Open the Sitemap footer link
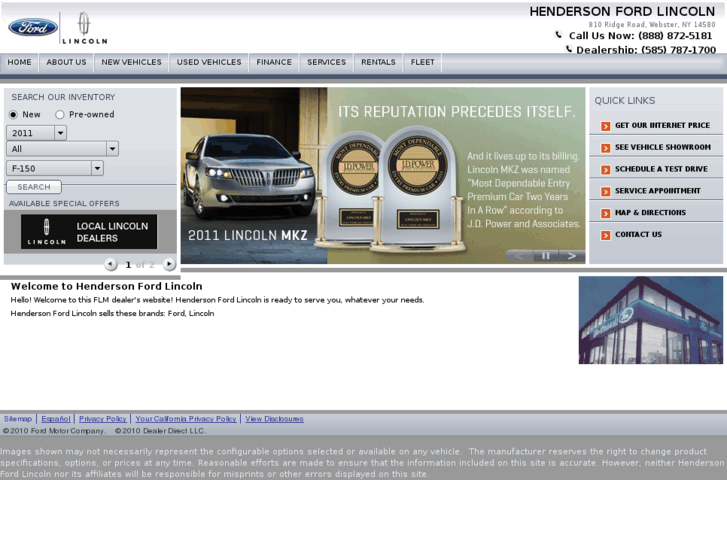This screenshot has width=727, height=545. click(x=18, y=419)
